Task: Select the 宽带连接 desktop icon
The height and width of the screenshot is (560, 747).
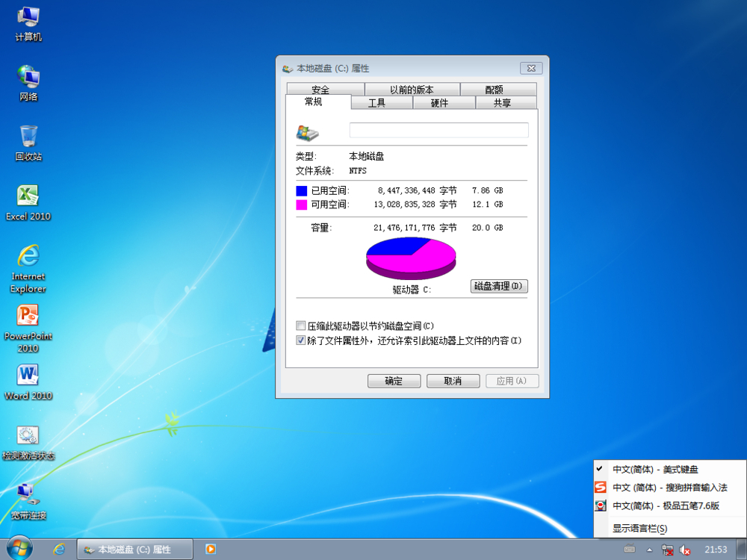Action: [28, 502]
